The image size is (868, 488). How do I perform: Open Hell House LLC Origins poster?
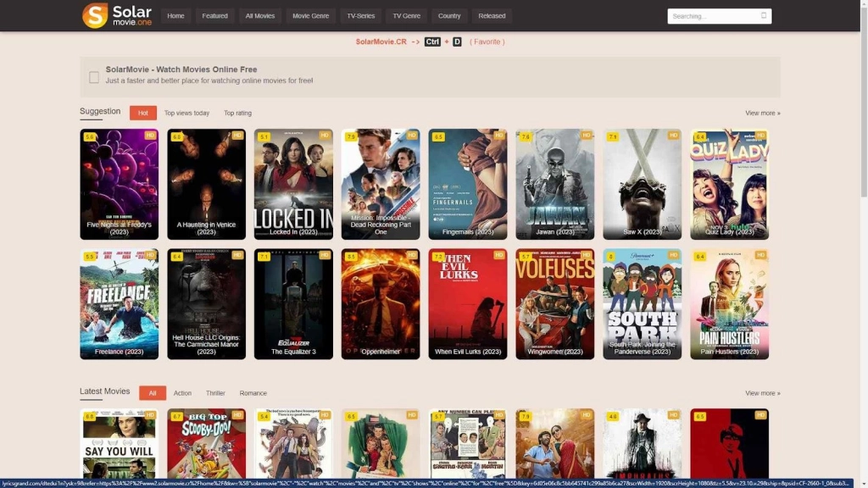(x=207, y=304)
